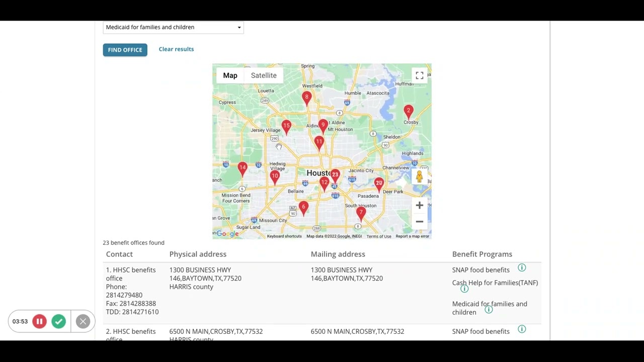Click the recording timer 03:53

click(x=20, y=321)
